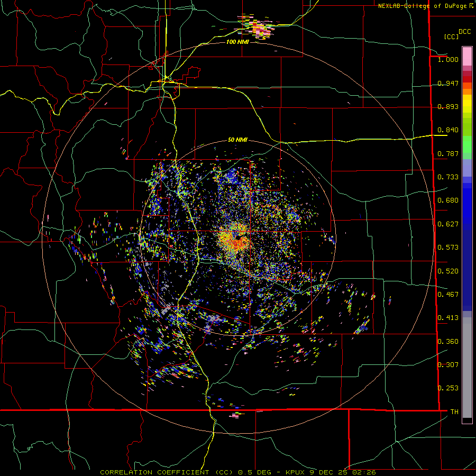476x476 pixels.
Task: Click the 0.947 scale label
Action: pyautogui.click(x=448, y=83)
